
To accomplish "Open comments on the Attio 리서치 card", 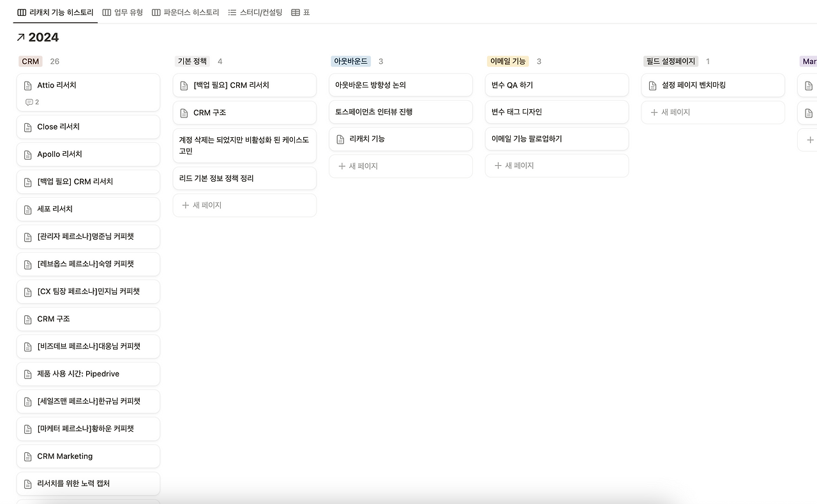I will 29,101.
